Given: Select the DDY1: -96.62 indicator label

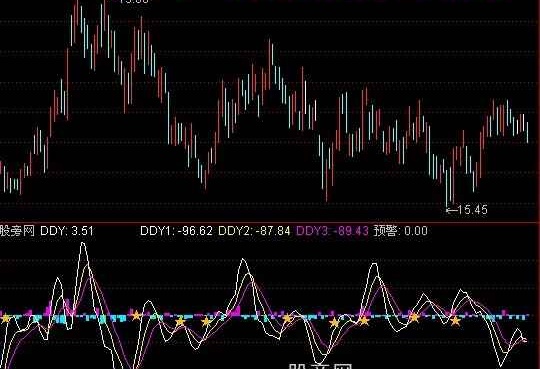Looking at the screenshot, I should (176, 230).
